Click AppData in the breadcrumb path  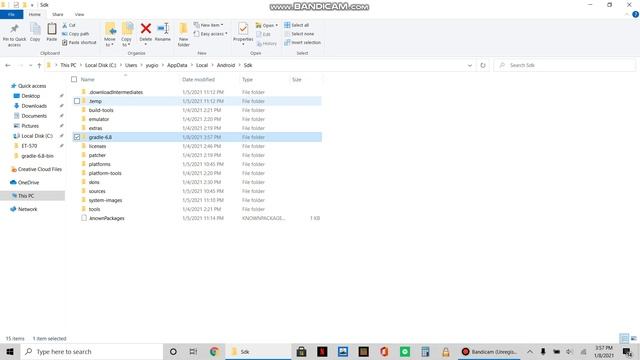177,65
